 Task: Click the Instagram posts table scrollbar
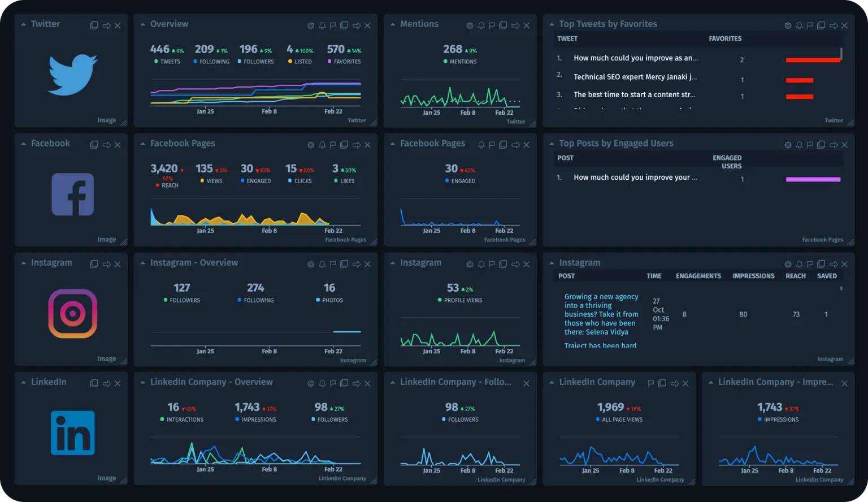click(x=841, y=288)
